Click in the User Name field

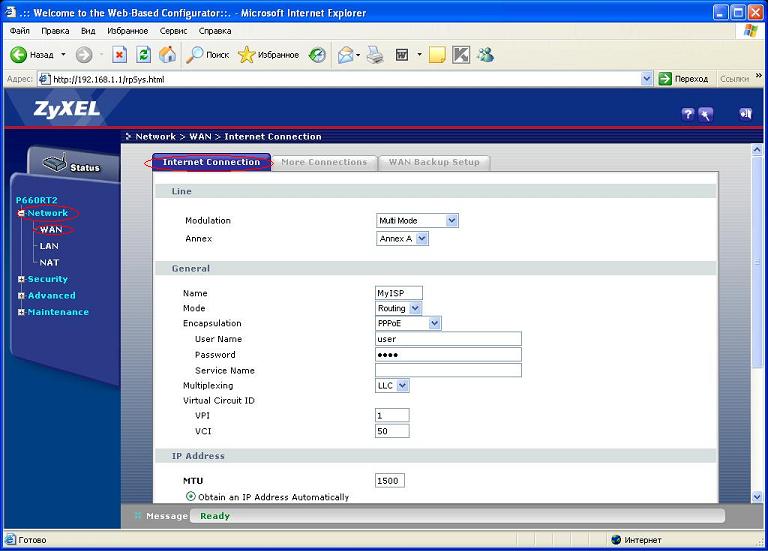(x=448, y=339)
